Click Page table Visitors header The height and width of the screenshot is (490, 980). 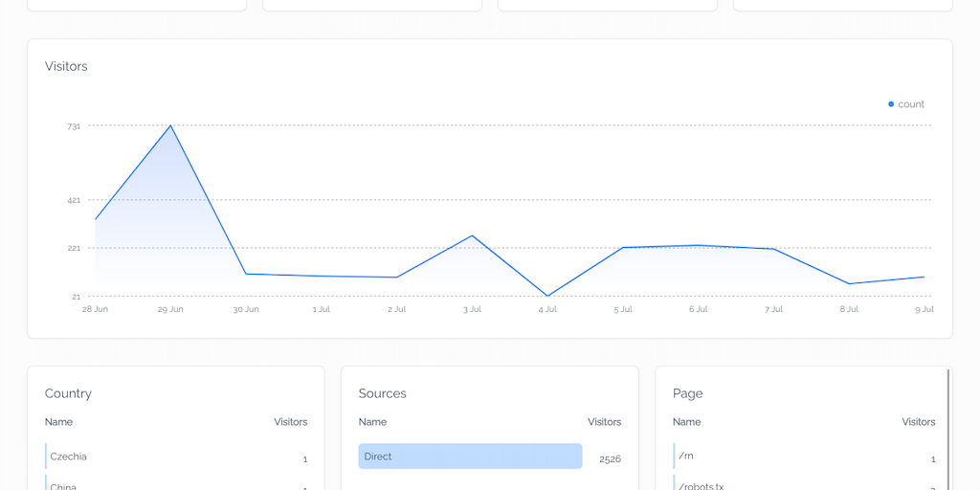tap(919, 422)
